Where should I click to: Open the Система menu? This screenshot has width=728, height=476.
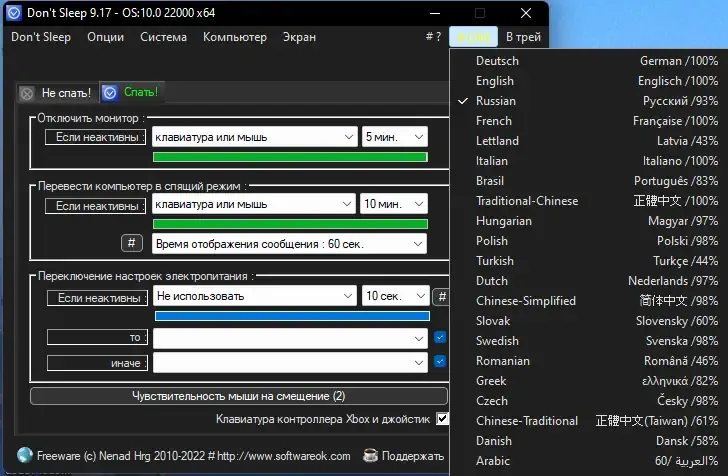click(163, 37)
